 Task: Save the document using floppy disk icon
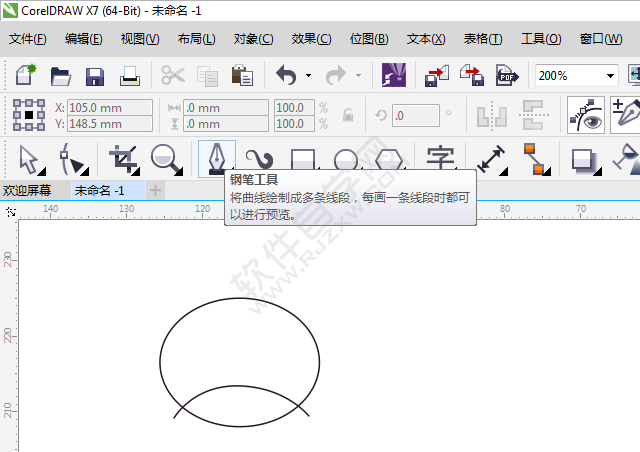95,76
